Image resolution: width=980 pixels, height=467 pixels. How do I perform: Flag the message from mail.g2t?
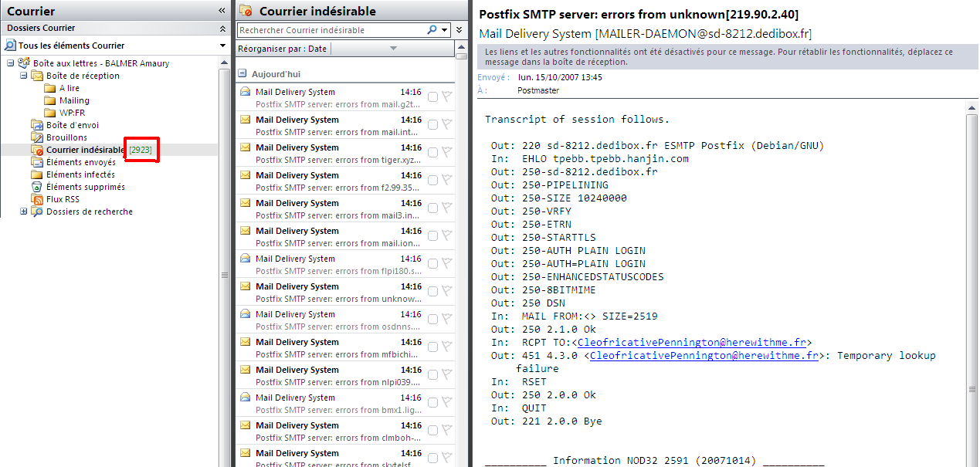(x=446, y=97)
